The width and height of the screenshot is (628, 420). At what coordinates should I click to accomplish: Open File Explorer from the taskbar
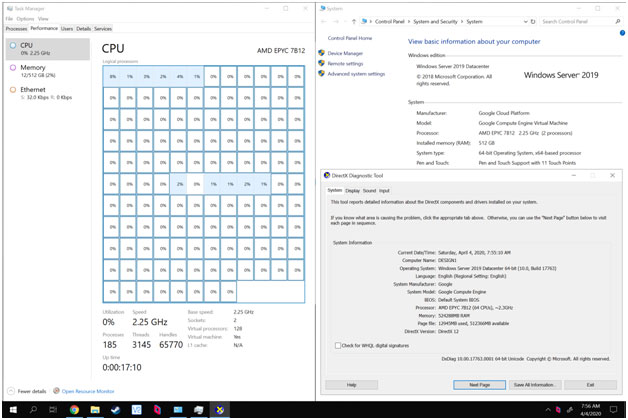(95, 410)
